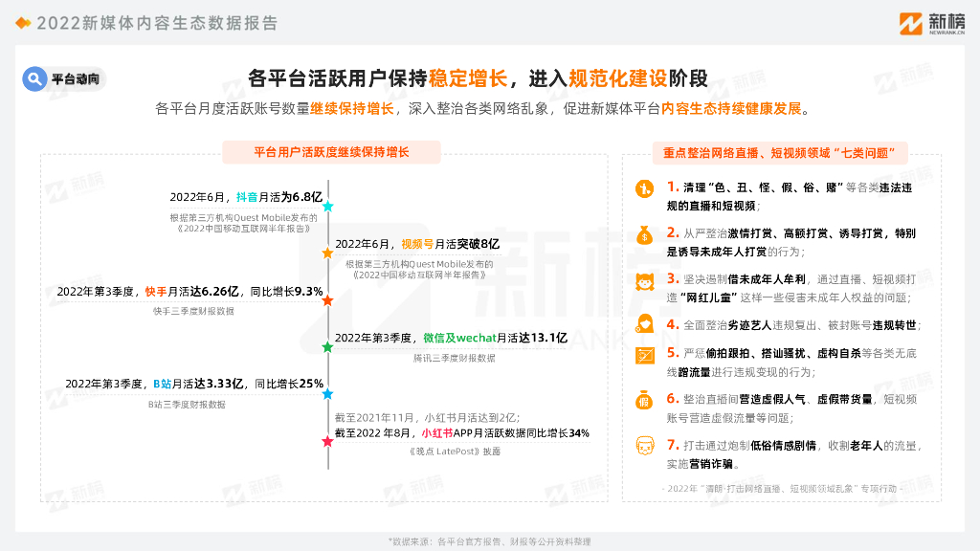Click the elderly face icon for item 7

tap(645, 445)
